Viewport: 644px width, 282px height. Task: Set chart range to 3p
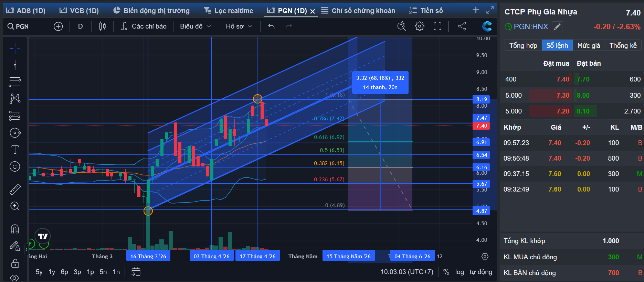click(x=77, y=272)
